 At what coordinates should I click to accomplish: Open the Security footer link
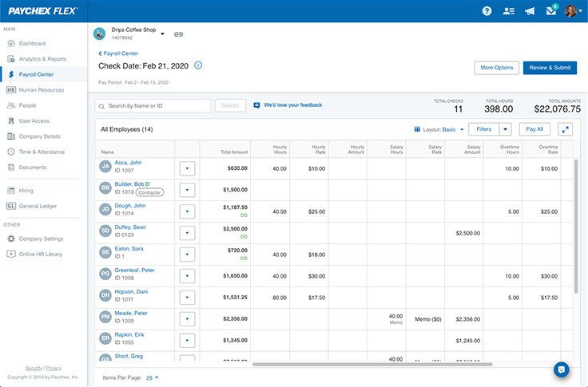coord(34,369)
